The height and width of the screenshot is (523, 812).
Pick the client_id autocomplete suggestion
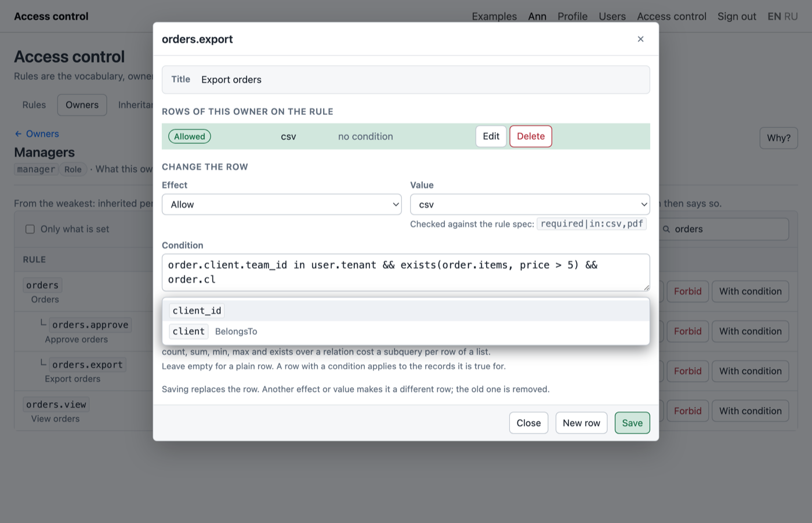[x=406, y=311]
